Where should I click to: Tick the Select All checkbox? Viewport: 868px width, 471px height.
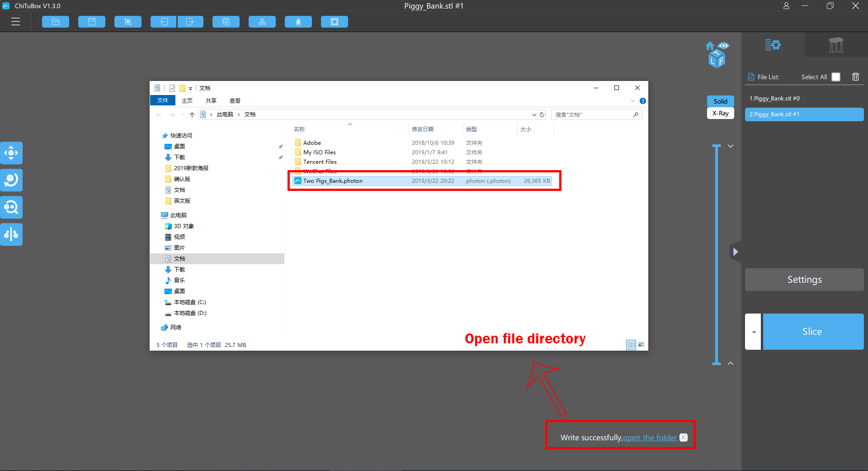pyautogui.click(x=836, y=77)
